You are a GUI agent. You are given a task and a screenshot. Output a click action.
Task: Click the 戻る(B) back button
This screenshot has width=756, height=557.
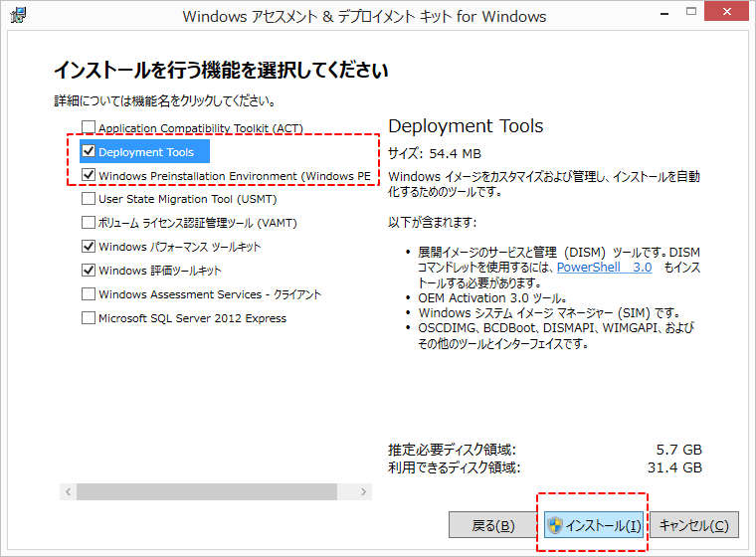[492, 525]
